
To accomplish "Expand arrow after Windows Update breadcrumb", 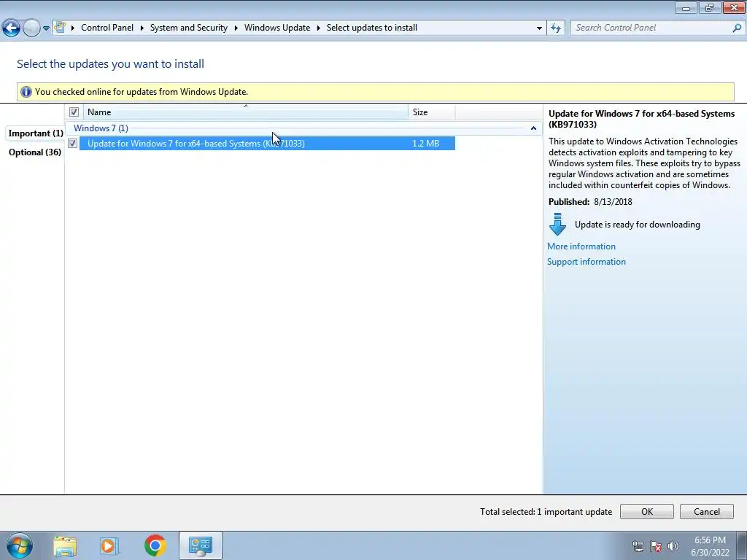I will (x=318, y=28).
